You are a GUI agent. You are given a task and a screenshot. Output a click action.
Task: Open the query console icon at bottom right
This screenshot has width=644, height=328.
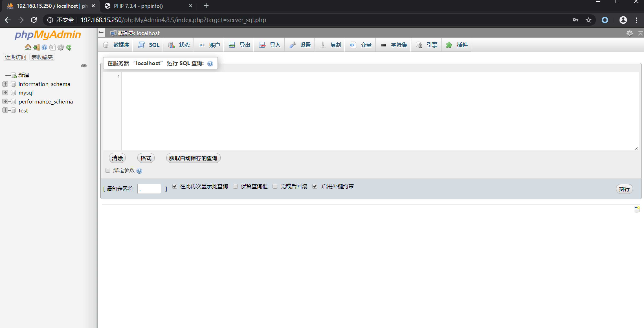pyautogui.click(x=636, y=209)
